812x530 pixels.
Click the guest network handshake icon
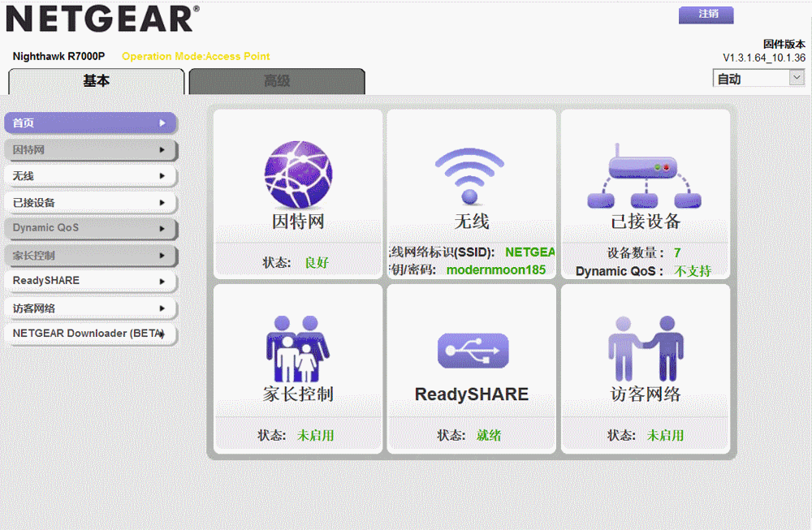tap(645, 349)
